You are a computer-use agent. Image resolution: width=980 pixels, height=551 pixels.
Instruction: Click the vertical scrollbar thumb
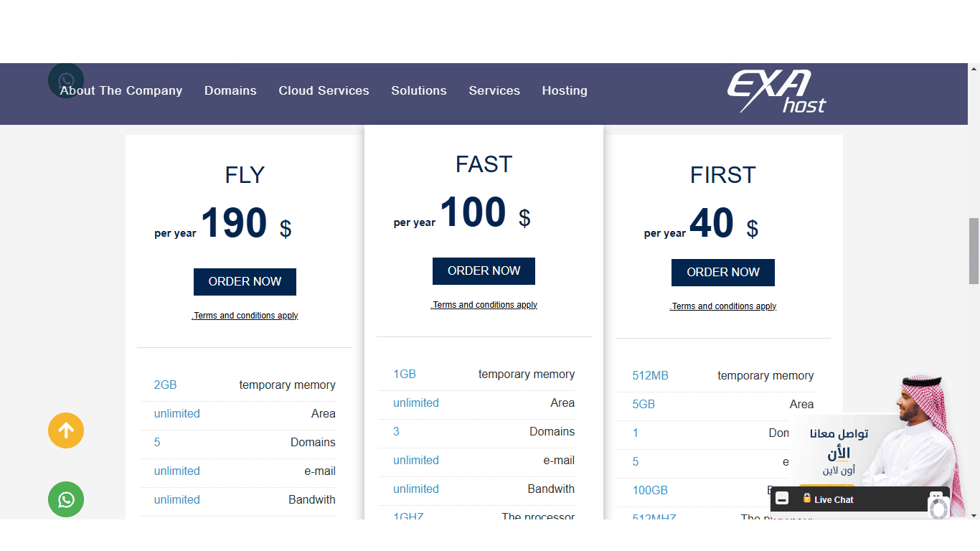coord(974,250)
